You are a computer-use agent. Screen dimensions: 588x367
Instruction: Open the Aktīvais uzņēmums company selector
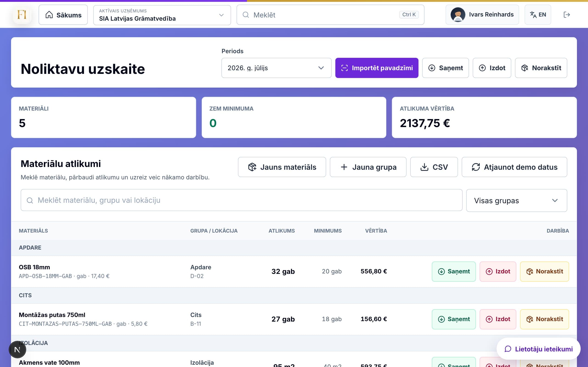pyautogui.click(x=162, y=15)
